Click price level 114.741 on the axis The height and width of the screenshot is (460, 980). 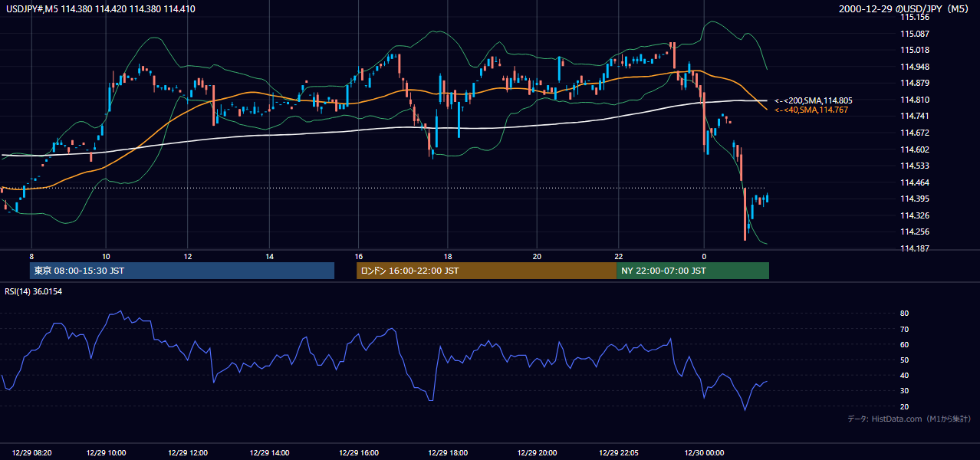tap(915, 116)
